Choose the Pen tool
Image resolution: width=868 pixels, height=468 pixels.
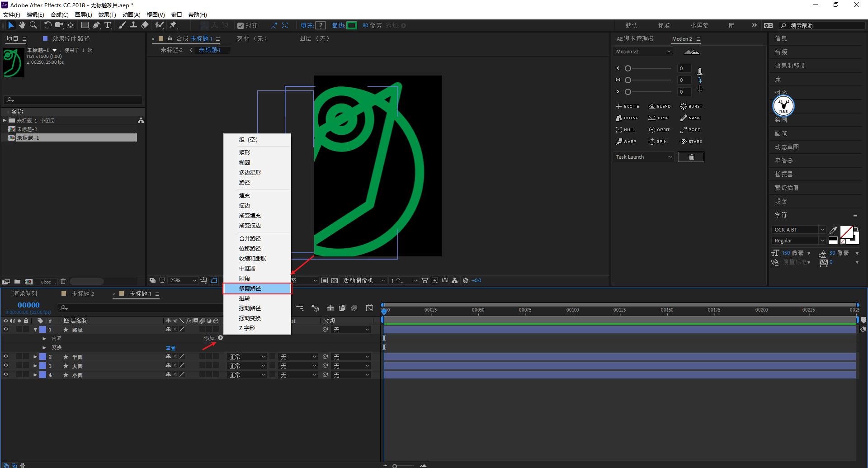click(x=96, y=25)
